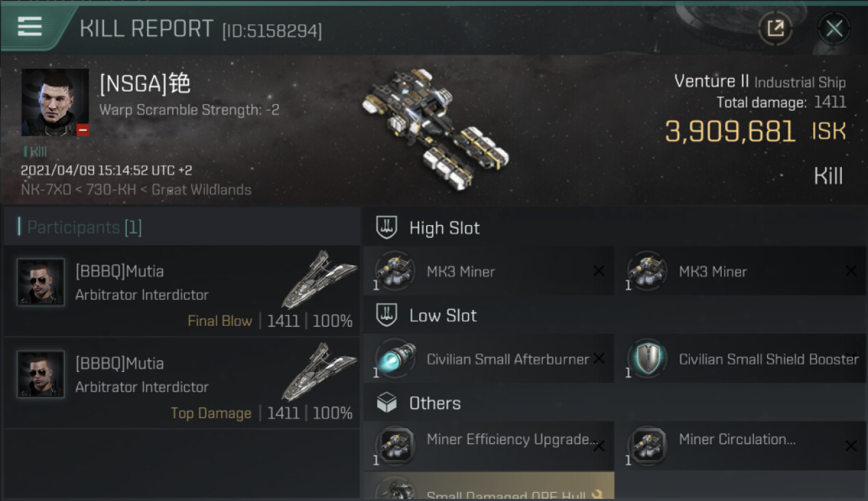Image resolution: width=868 pixels, height=501 pixels.
Task: Collapse the Low Slot section
Action: [x=614, y=315]
